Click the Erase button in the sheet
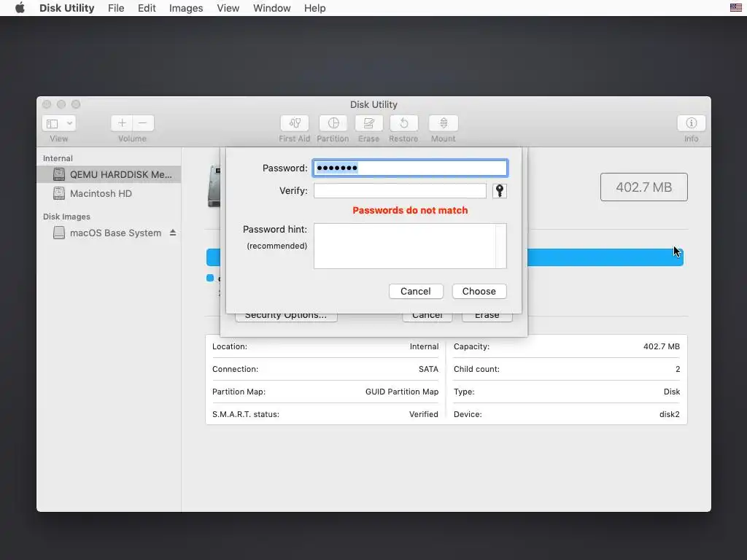The image size is (747, 560). [x=487, y=317]
